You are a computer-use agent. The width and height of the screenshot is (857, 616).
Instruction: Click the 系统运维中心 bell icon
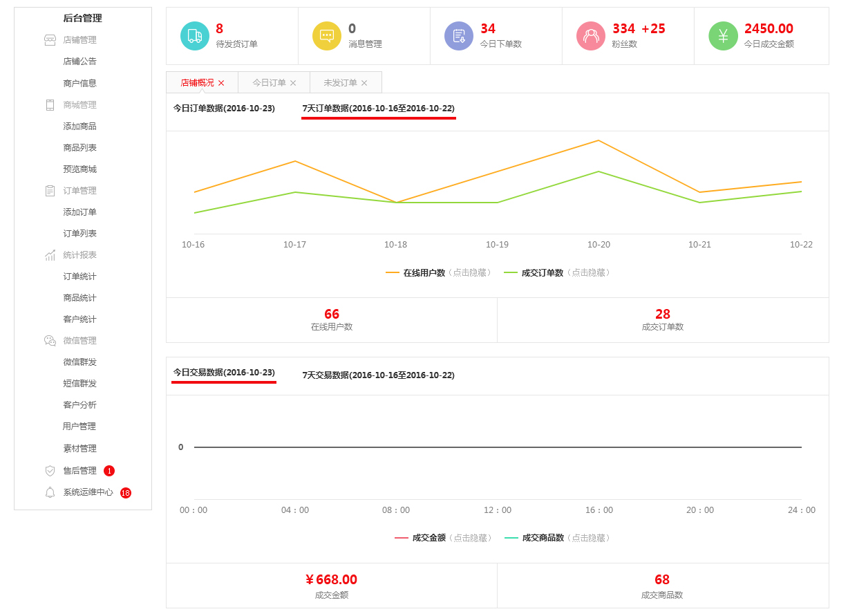[x=50, y=492]
